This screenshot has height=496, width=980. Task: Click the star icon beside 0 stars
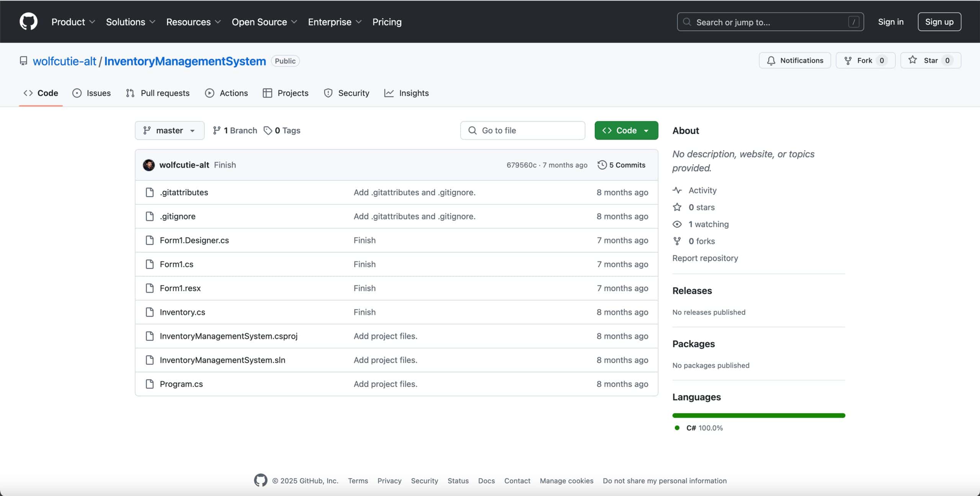click(677, 207)
